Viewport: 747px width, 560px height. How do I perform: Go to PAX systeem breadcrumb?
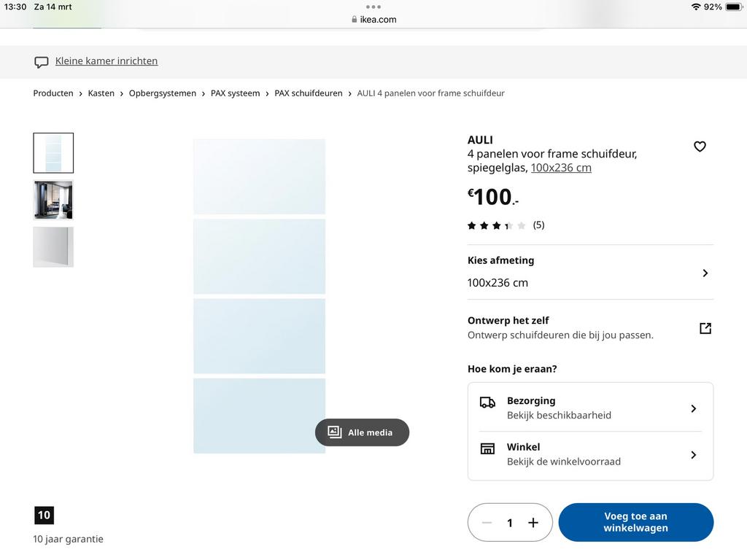[x=236, y=93]
